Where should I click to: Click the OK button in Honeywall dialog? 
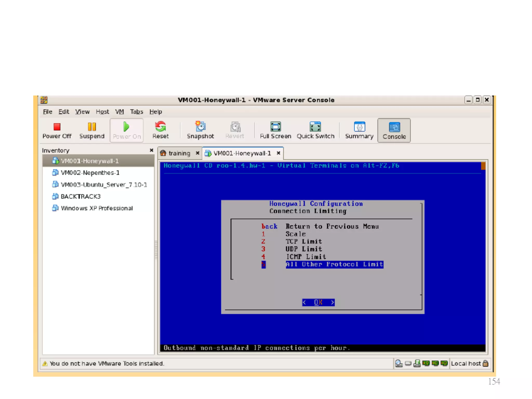tap(318, 302)
